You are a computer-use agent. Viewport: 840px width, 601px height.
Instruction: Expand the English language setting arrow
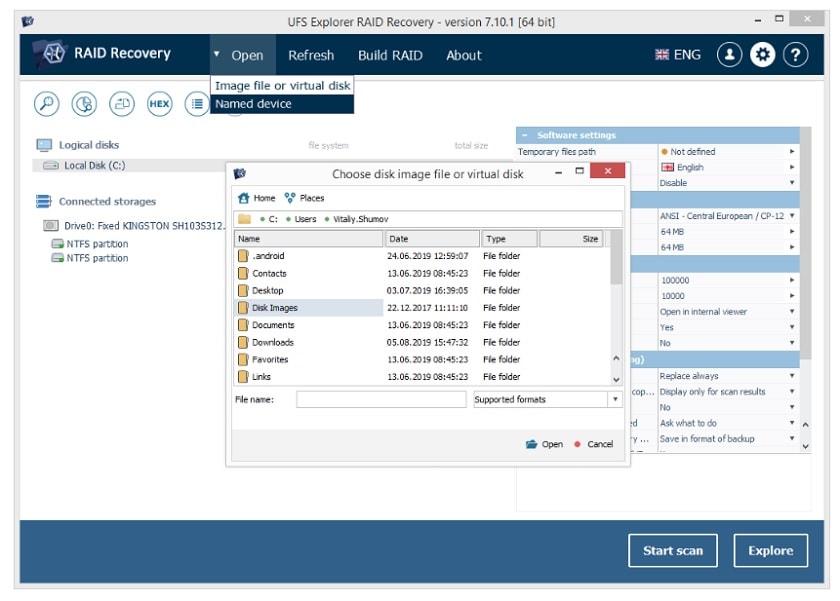[x=792, y=167]
